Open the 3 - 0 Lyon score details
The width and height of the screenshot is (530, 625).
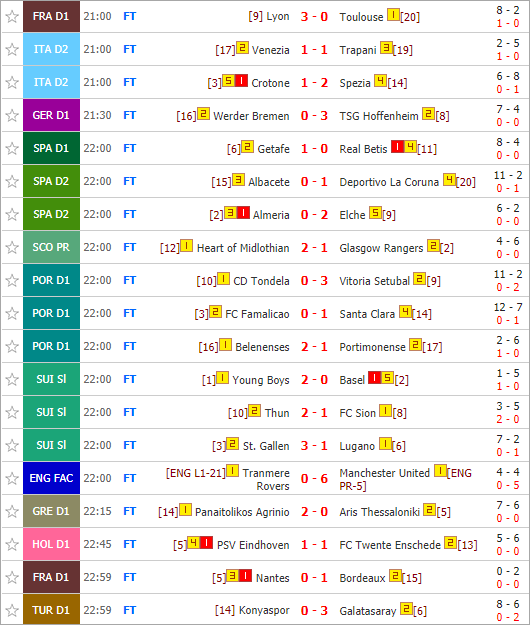[314, 17]
